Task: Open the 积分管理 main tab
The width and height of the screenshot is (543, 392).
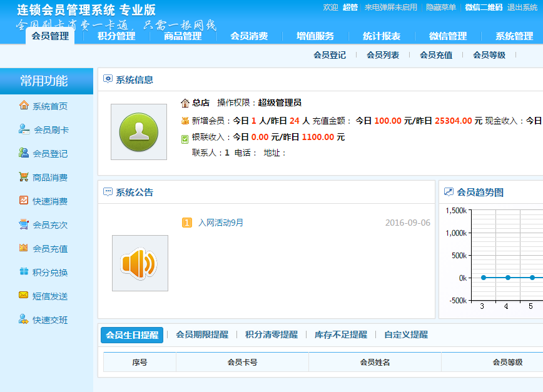Action: [x=116, y=36]
